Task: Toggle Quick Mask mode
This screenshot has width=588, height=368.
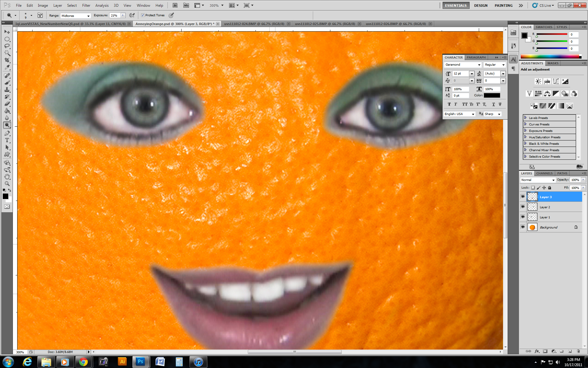Action: tap(7, 206)
